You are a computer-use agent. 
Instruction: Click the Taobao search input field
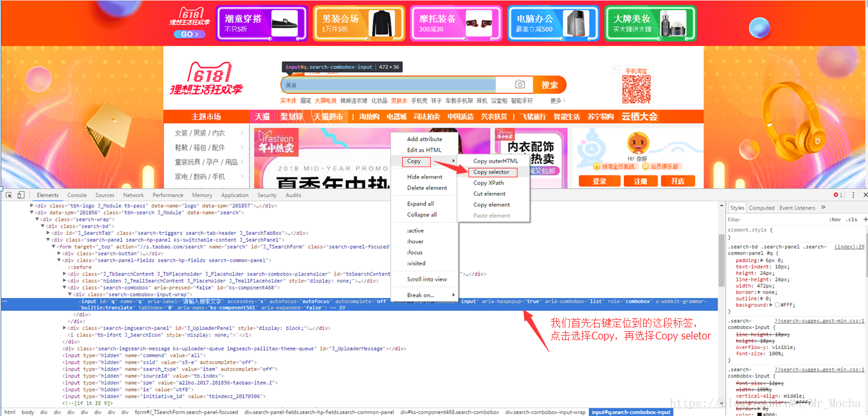[x=388, y=85]
